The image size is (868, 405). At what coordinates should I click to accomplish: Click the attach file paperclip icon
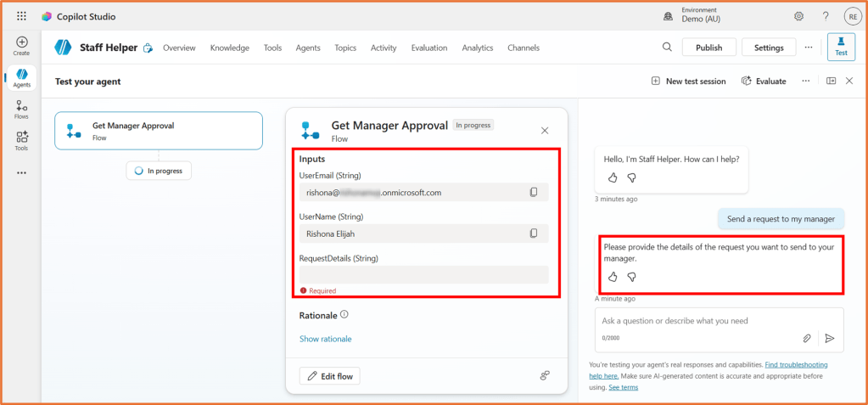tap(807, 338)
